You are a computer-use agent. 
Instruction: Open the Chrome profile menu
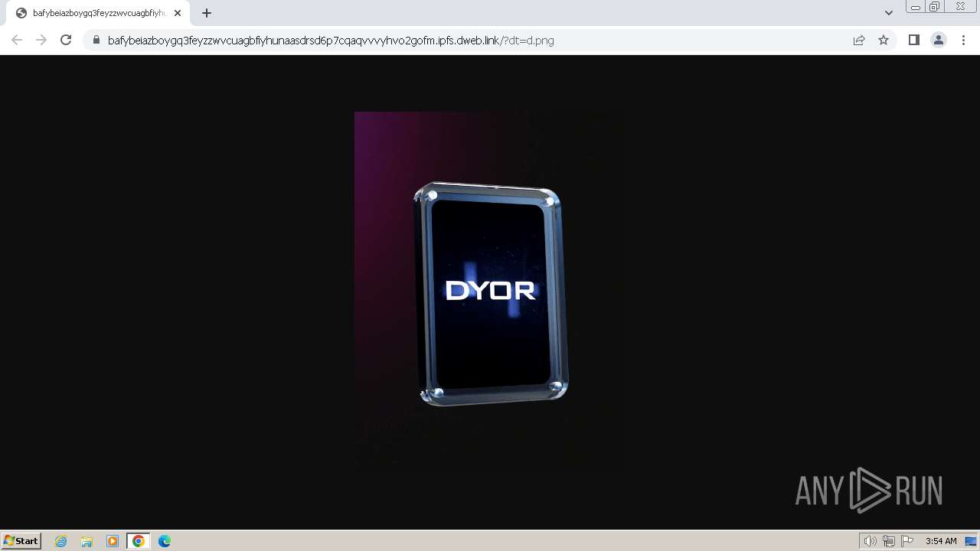click(939, 40)
